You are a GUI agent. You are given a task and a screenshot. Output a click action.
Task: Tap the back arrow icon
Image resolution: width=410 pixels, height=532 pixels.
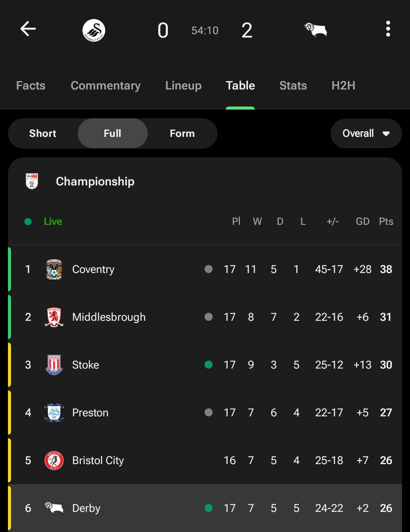(x=28, y=29)
